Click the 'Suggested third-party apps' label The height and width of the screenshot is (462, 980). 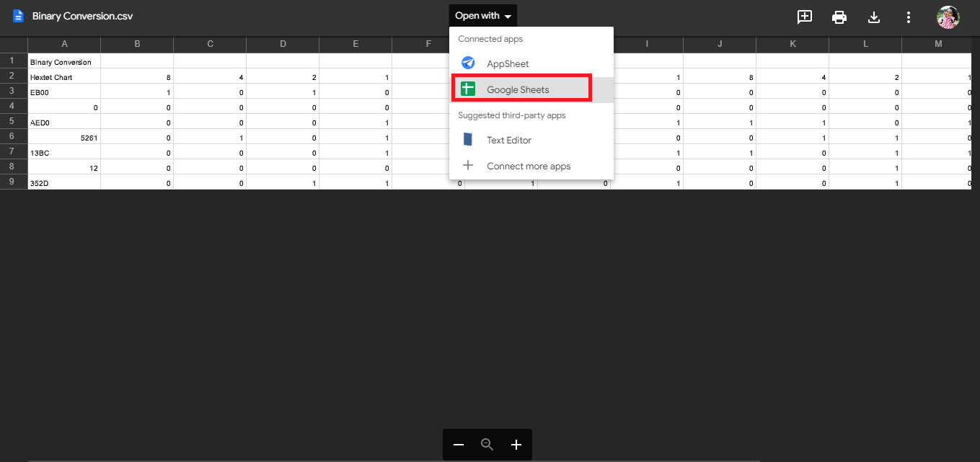(512, 115)
